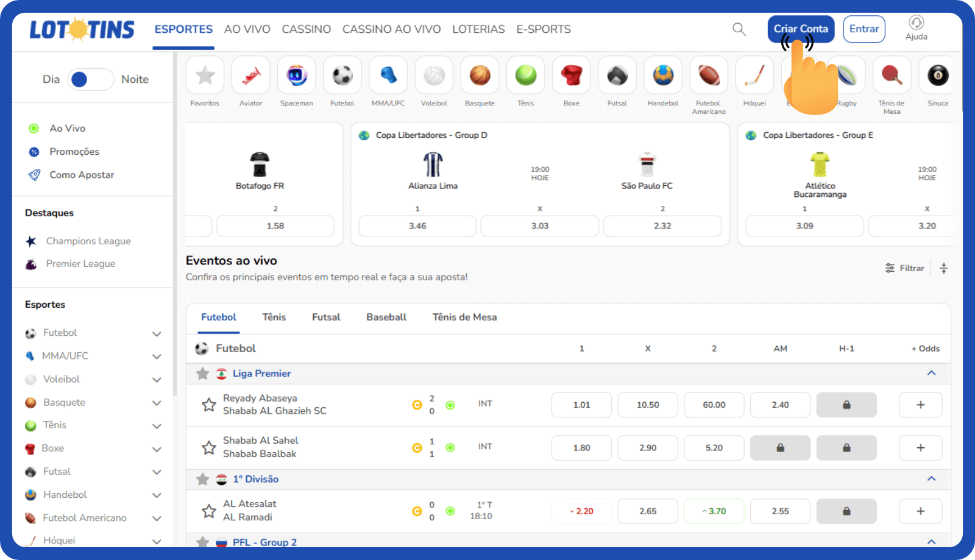The image size is (975, 560).
Task: Expand the Voleibol sidebar chevron
Action: point(157,380)
